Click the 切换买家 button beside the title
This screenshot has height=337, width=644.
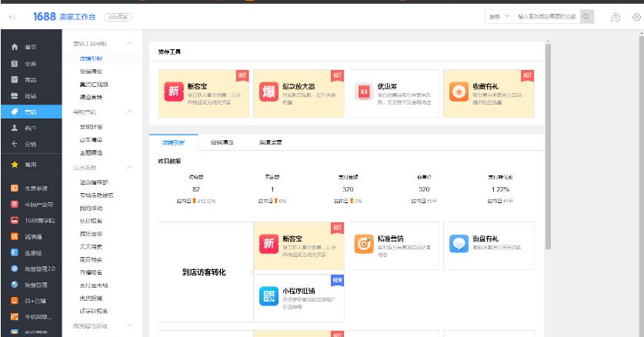pos(118,16)
